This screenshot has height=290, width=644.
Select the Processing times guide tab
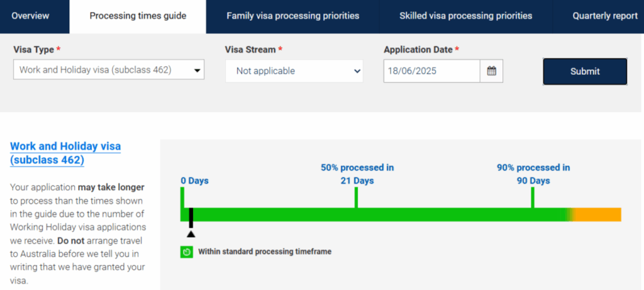tap(138, 16)
